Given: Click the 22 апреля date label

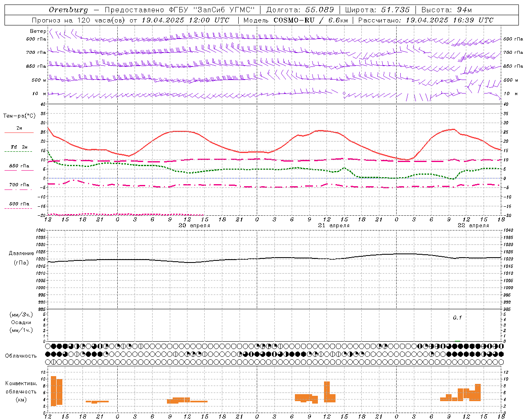Looking at the screenshot, I should (473, 226).
